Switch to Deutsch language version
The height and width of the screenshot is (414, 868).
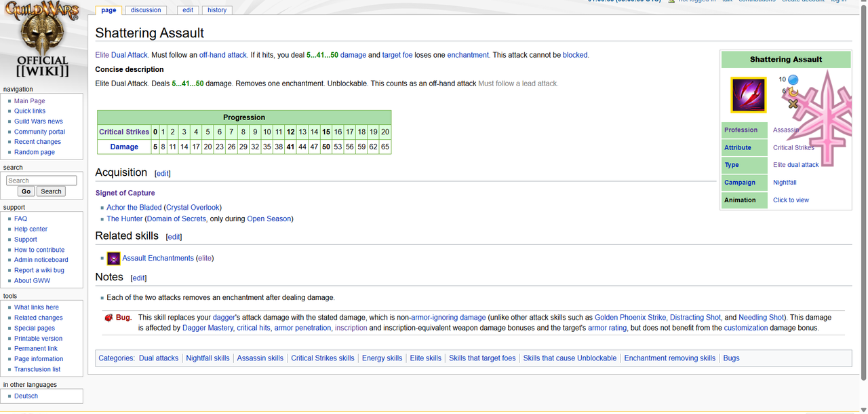[x=26, y=396]
